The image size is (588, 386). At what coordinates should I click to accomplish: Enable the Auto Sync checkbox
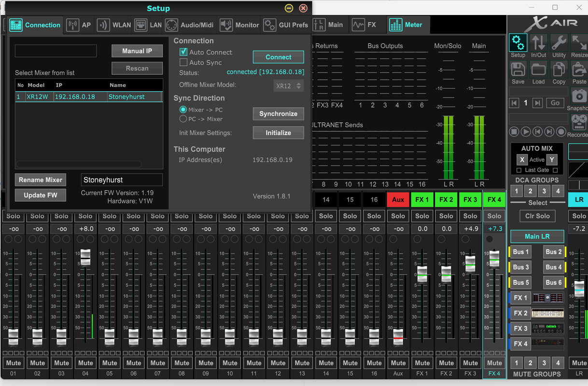183,62
